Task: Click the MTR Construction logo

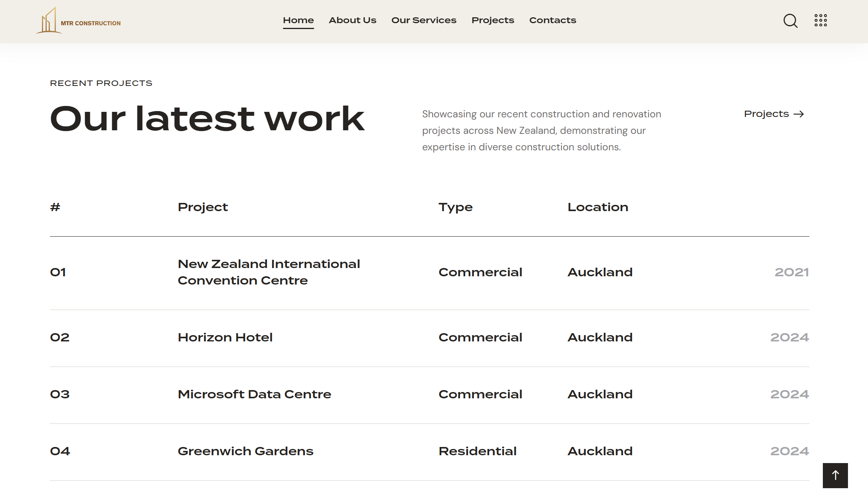Action: click(x=79, y=21)
